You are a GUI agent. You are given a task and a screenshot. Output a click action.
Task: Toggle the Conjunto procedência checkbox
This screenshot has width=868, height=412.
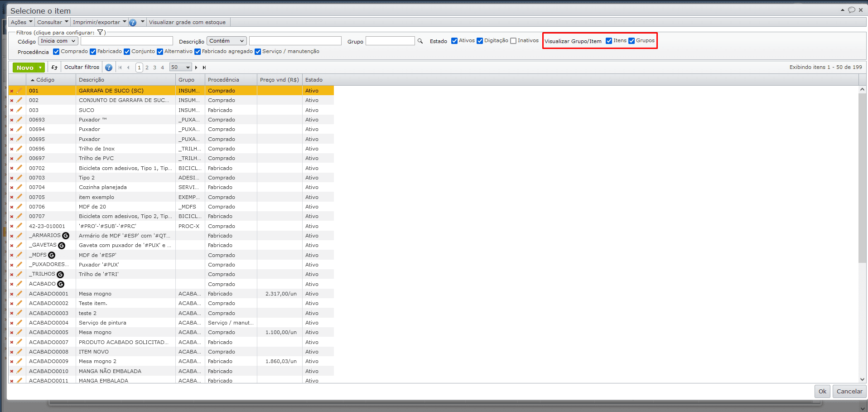coord(127,52)
